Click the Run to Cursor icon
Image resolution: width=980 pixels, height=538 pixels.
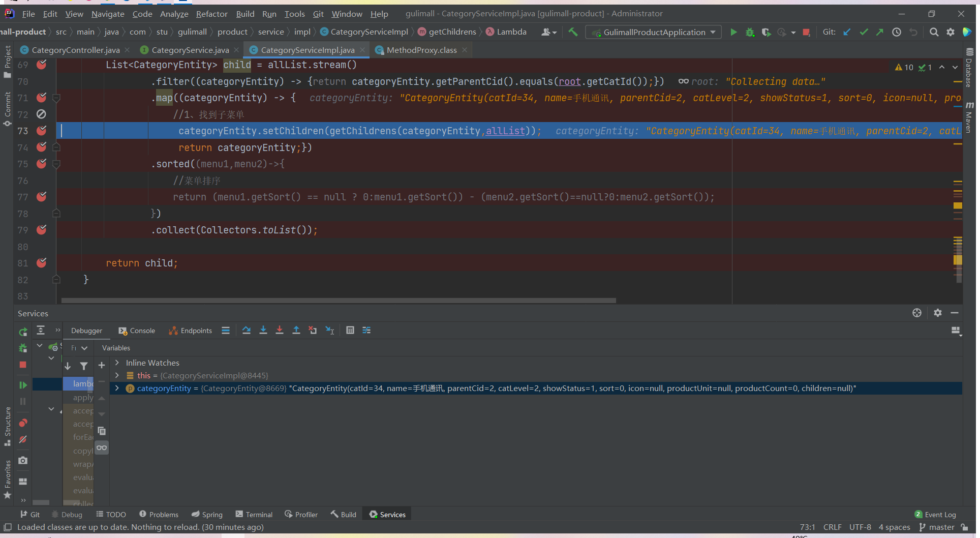(x=329, y=331)
